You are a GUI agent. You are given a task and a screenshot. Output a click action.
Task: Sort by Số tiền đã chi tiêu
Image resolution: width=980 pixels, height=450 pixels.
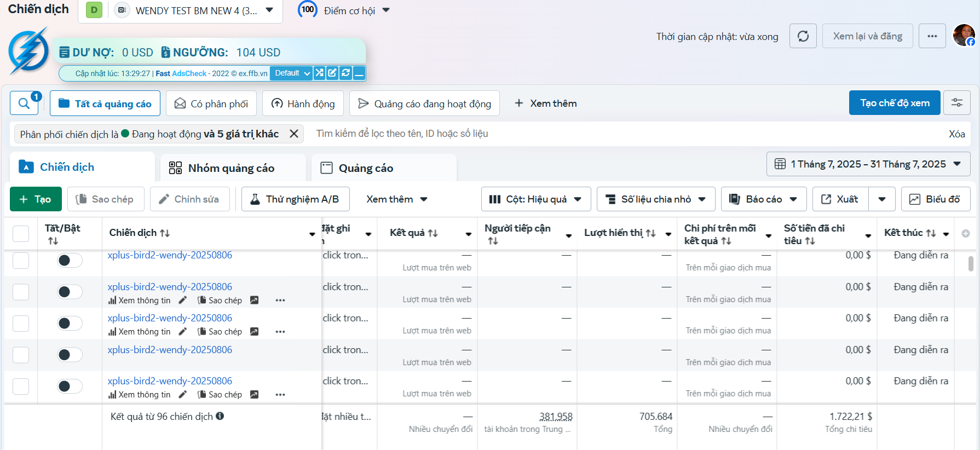(x=810, y=241)
